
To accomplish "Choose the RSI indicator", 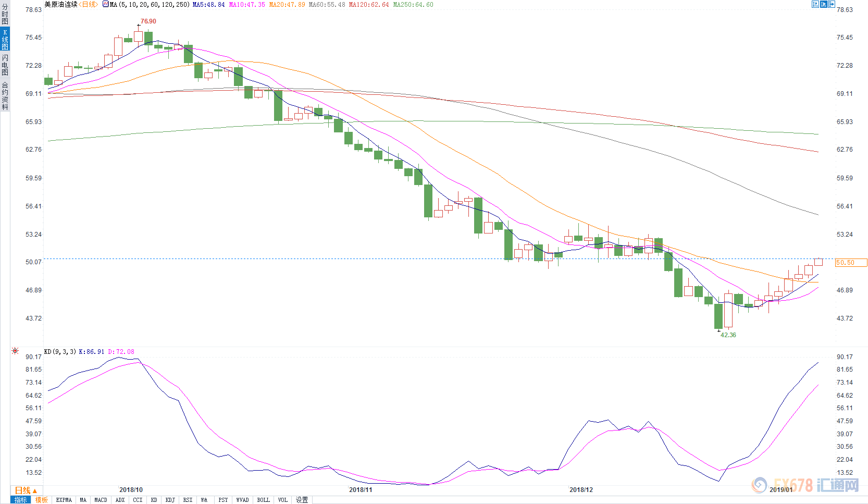I will point(188,500).
